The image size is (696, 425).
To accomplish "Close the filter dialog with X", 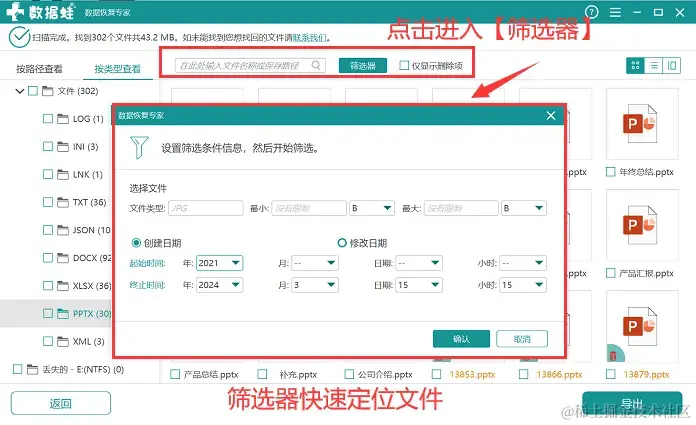I will (551, 115).
